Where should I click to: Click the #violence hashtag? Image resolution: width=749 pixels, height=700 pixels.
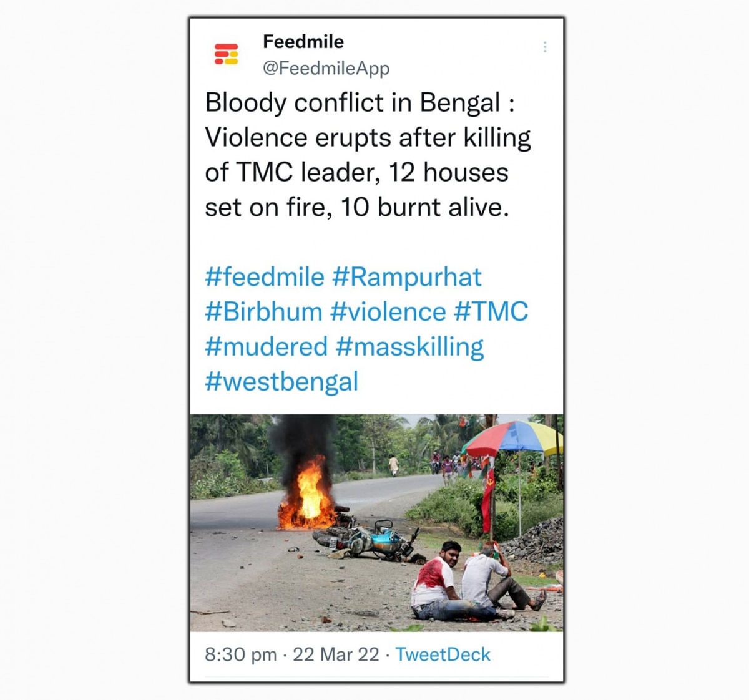click(388, 312)
